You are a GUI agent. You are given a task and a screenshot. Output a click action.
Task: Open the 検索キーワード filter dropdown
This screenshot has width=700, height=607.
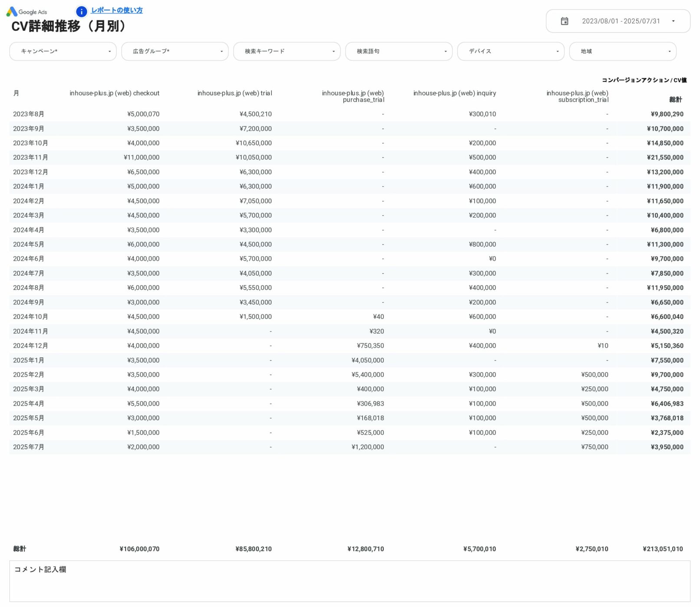[x=287, y=51]
